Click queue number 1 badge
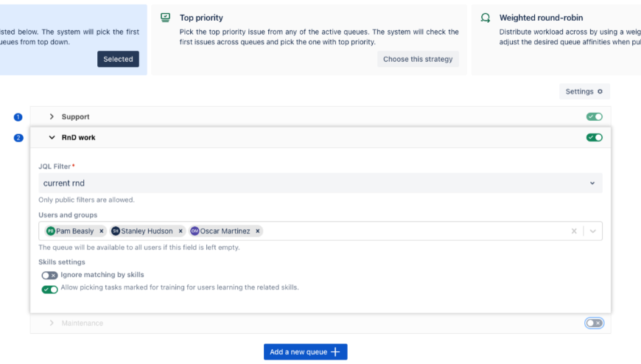The image size is (641, 364). [x=18, y=117]
